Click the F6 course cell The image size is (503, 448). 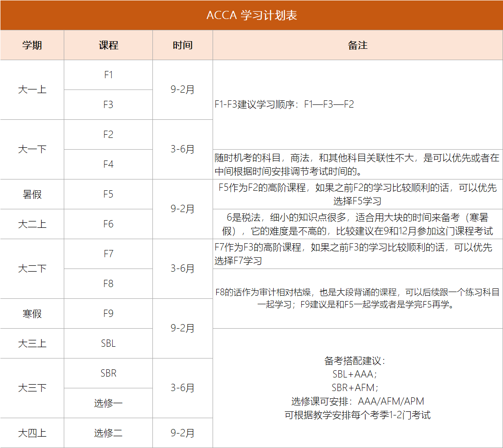(108, 224)
